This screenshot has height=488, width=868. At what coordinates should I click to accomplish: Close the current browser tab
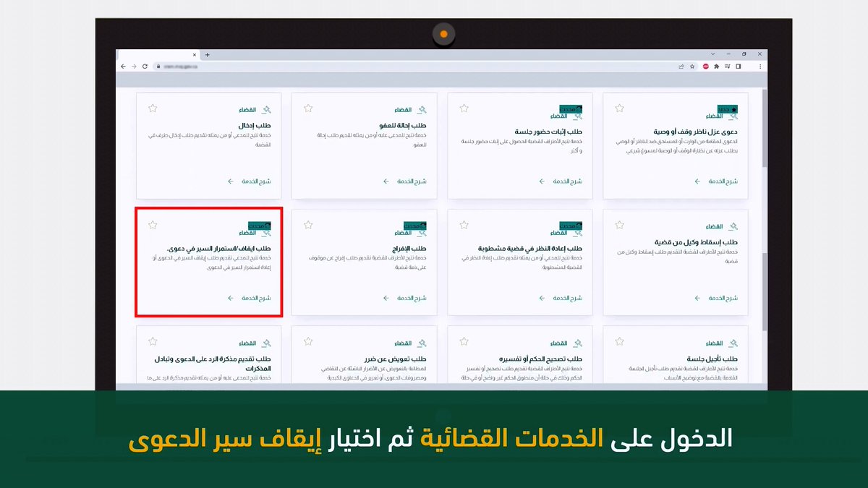195,54
